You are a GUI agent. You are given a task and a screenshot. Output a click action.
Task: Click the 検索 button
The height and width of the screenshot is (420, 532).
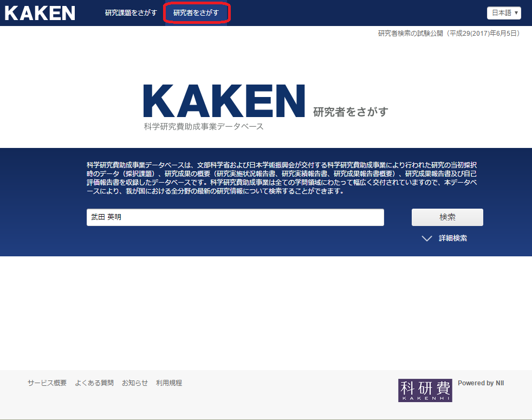[x=447, y=217]
